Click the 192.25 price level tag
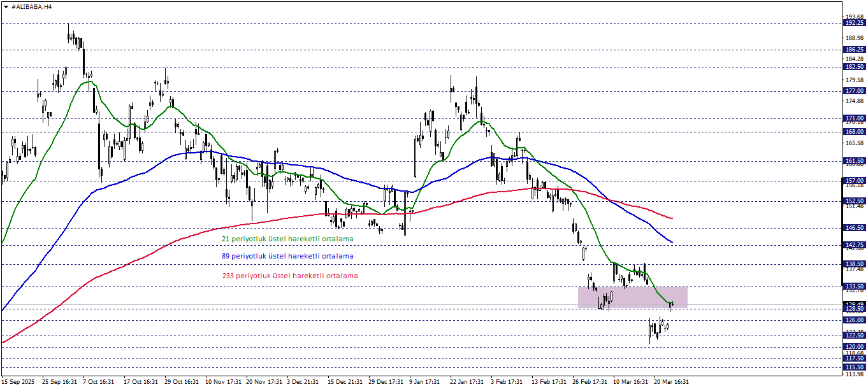Viewport: 868px width, 389px height. 854,22
